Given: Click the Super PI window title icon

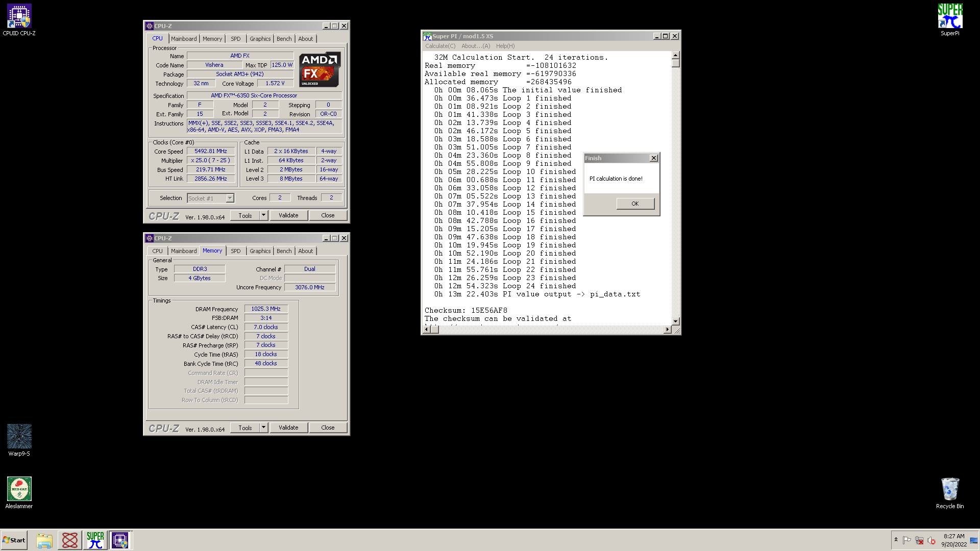Looking at the screenshot, I should pyautogui.click(x=427, y=36).
